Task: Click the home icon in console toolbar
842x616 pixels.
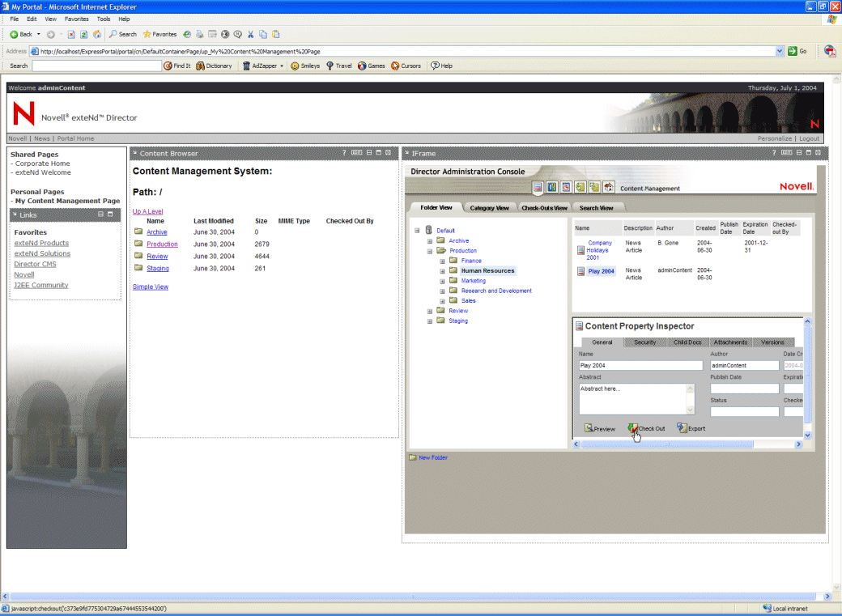Action: [x=608, y=187]
